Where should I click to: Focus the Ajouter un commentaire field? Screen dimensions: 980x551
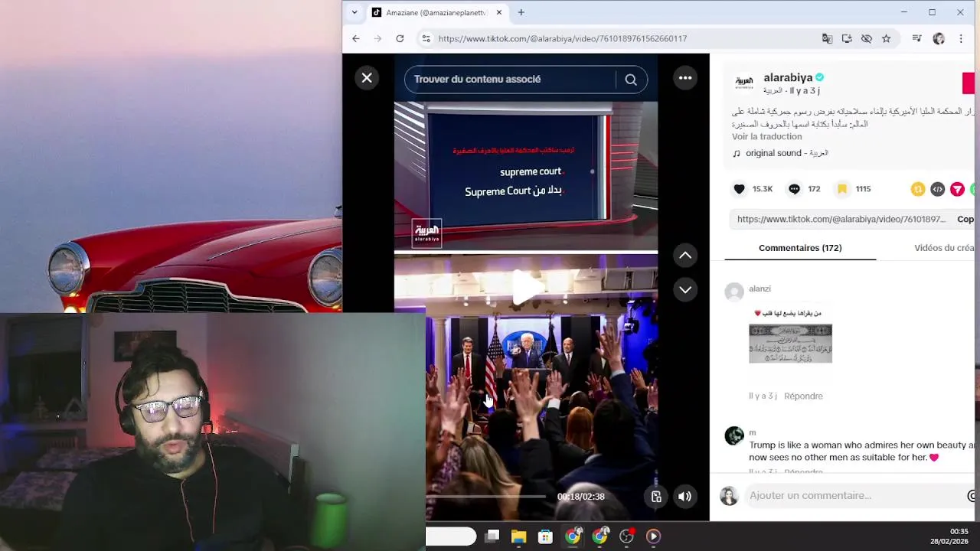point(854,496)
